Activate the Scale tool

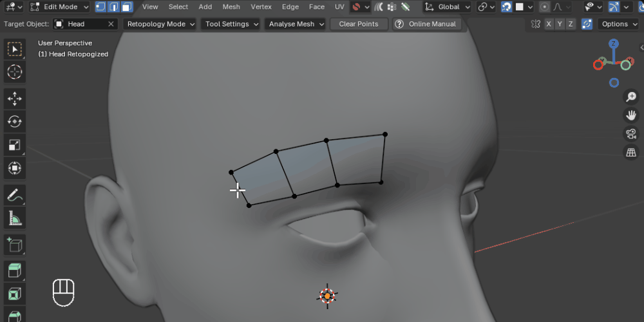click(15, 144)
